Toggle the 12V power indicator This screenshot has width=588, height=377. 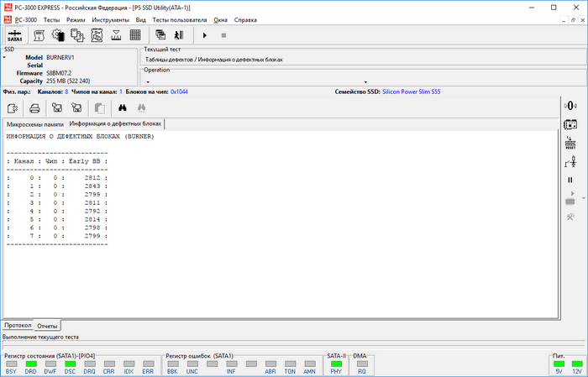[576, 364]
